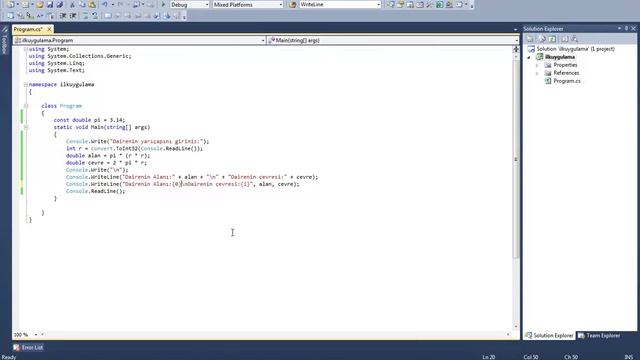This screenshot has height=360, width=640.
Task: Collapse the Main method code block
Action: tap(26, 127)
